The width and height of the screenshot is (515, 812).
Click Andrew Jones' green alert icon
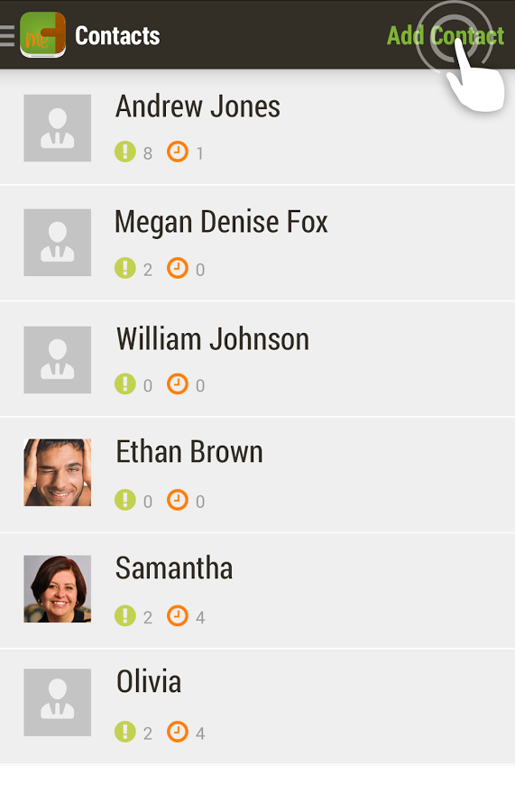coord(124,152)
